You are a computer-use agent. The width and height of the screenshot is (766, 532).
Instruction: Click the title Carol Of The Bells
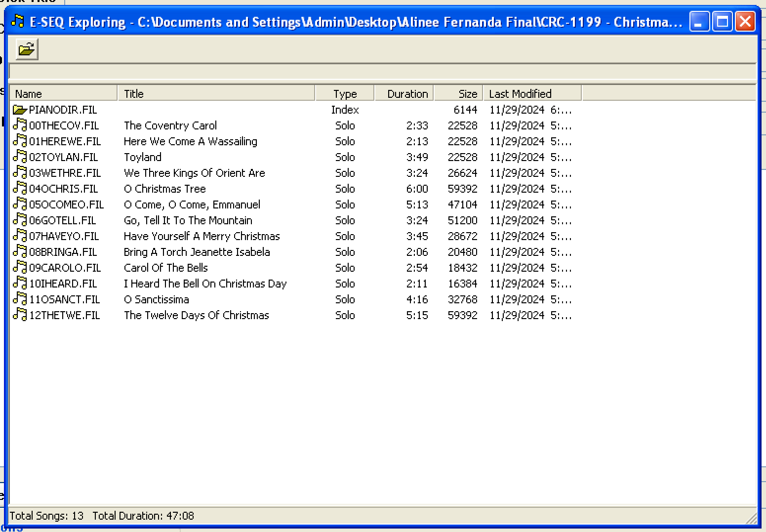pyautogui.click(x=166, y=268)
